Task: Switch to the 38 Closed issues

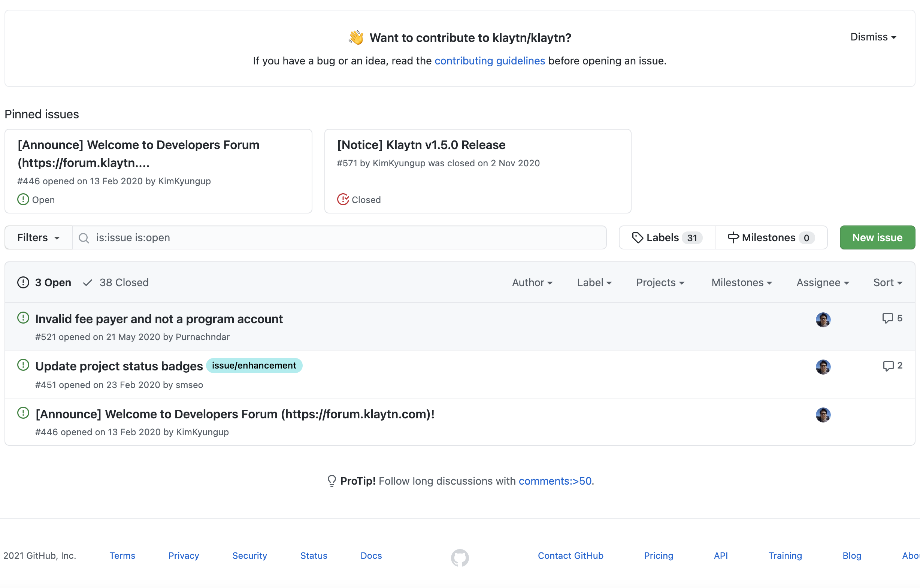Action: click(116, 282)
